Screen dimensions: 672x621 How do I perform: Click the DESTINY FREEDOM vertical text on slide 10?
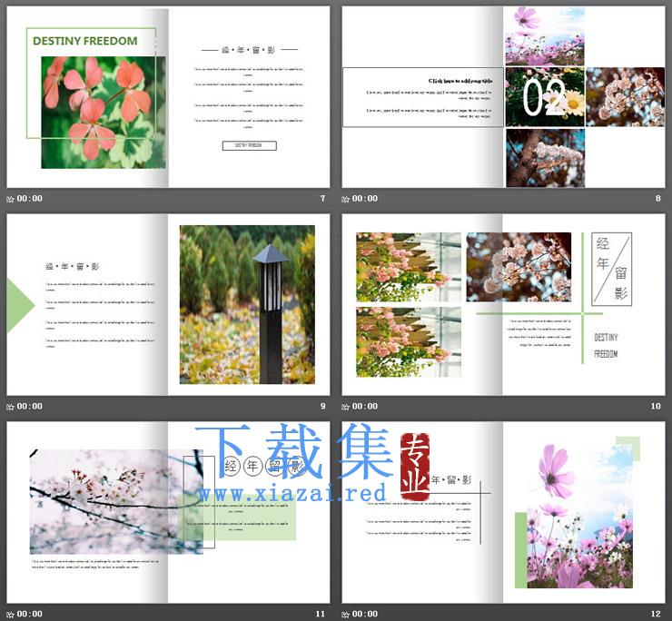(x=606, y=345)
